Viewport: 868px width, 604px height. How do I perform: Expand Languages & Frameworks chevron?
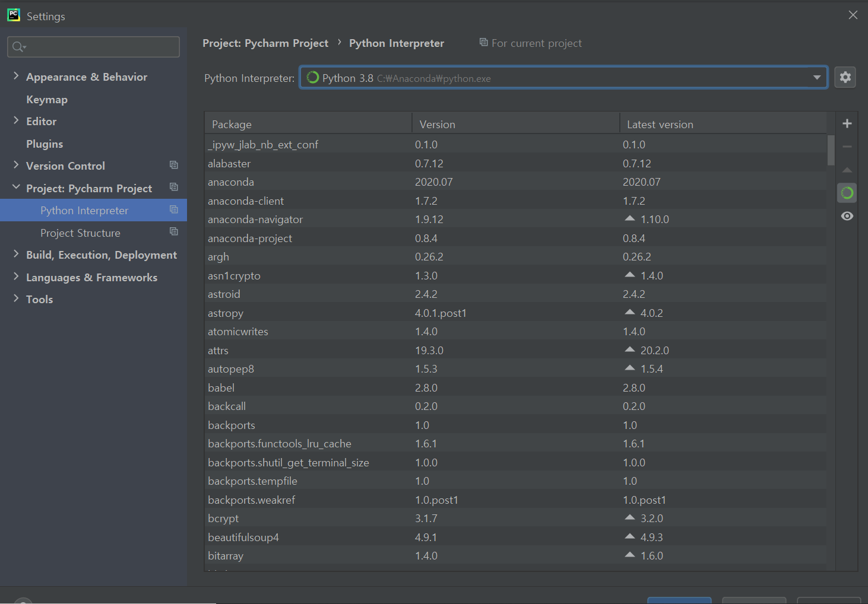coord(16,276)
